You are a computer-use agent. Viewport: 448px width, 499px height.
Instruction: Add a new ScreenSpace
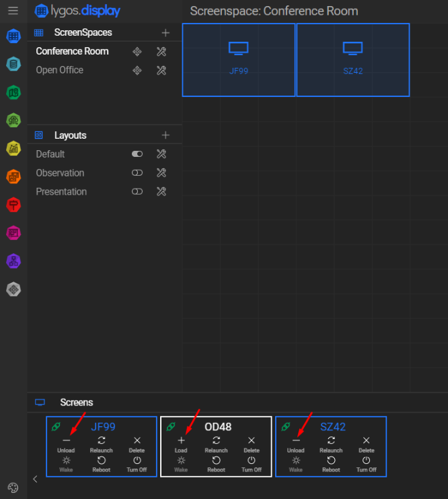(x=165, y=33)
